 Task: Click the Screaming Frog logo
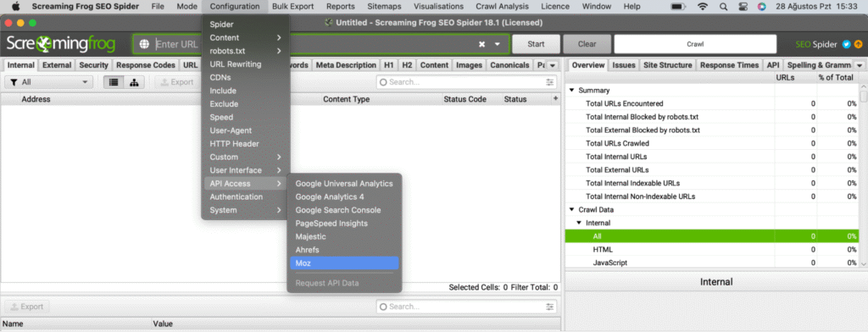61,44
